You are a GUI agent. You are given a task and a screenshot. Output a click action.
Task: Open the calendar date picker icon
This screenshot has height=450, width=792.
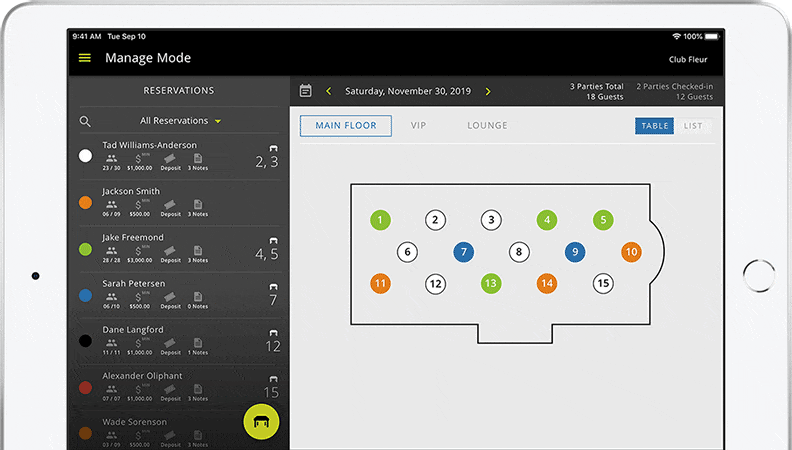[306, 91]
